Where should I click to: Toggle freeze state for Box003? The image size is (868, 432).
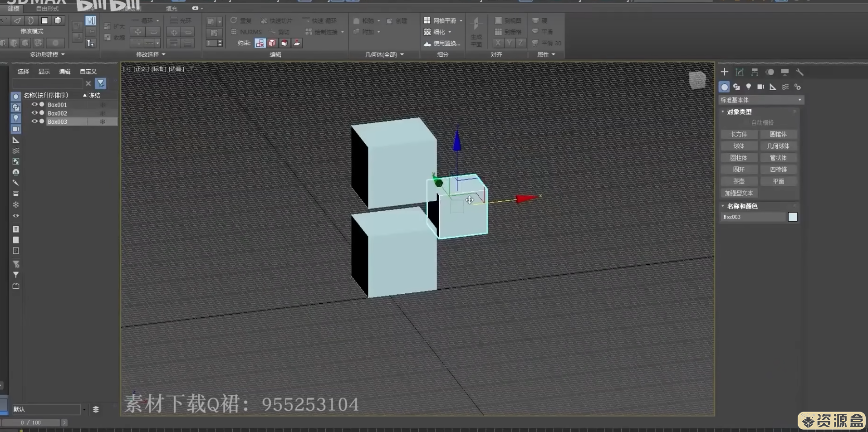[x=103, y=121]
